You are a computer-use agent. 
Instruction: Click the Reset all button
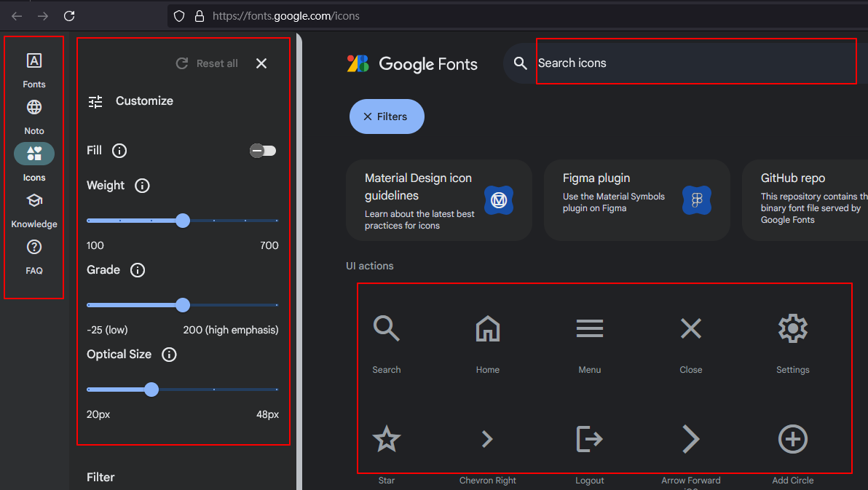point(207,63)
